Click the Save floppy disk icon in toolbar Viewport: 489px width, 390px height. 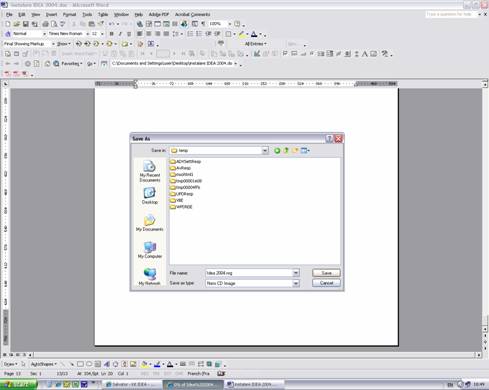click(26, 24)
